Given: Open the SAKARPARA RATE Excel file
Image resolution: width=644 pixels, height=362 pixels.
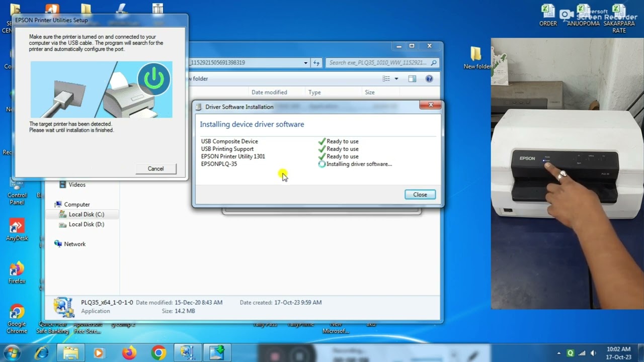Looking at the screenshot, I should point(619,19).
